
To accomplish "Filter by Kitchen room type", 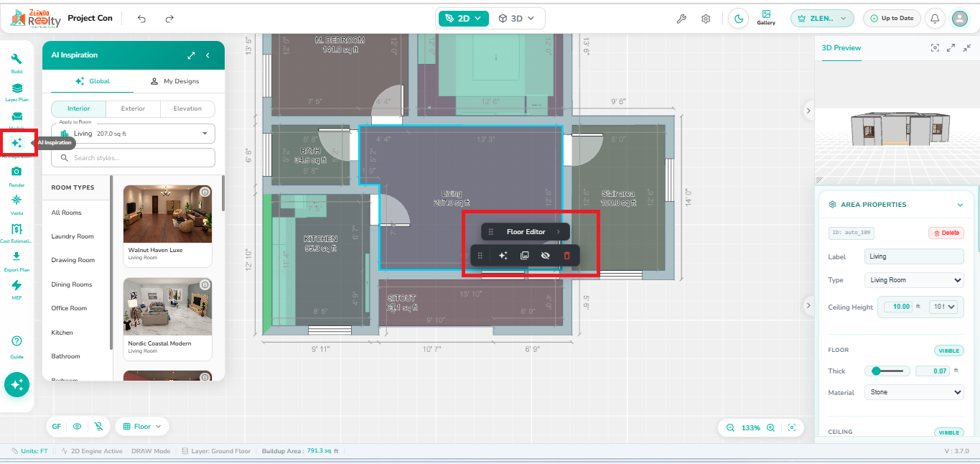I will pyautogui.click(x=62, y=333).
